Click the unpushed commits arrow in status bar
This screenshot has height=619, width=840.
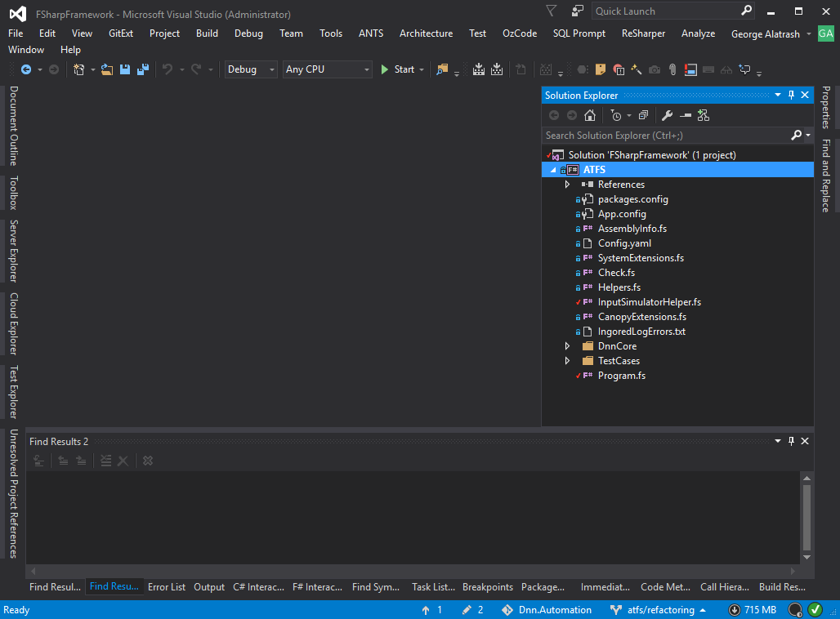(426, 610)
